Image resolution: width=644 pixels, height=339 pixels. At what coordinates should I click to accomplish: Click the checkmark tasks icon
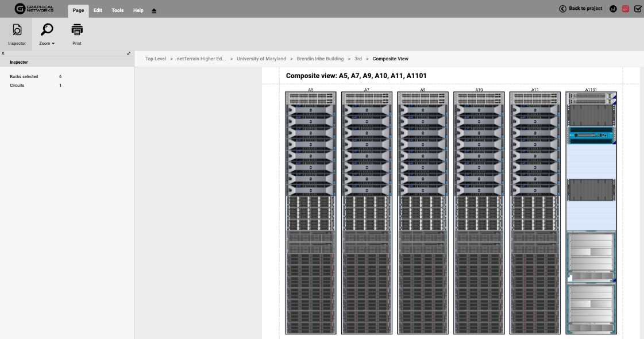click(x=638, y=9)
